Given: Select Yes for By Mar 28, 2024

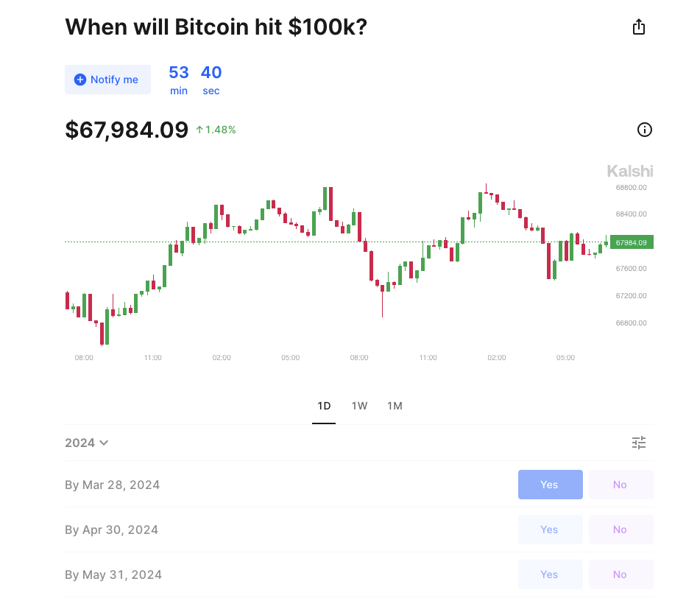Looking at the screenshot, I should (550, 485).
